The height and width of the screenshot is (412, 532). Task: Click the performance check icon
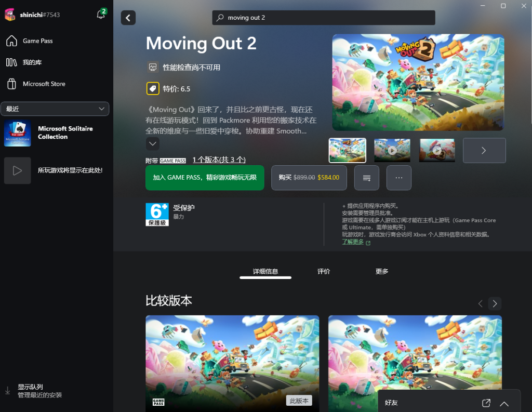153,67
